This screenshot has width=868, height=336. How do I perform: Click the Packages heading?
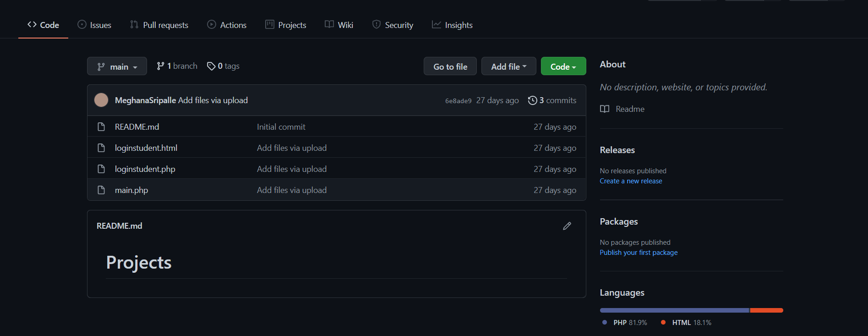tap(619, 221)
